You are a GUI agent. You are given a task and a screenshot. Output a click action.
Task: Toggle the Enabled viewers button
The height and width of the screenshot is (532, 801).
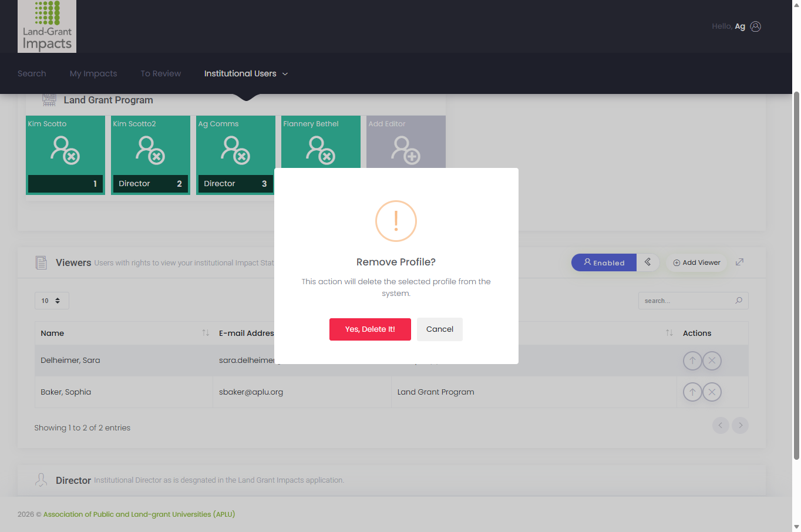[604, 262]
